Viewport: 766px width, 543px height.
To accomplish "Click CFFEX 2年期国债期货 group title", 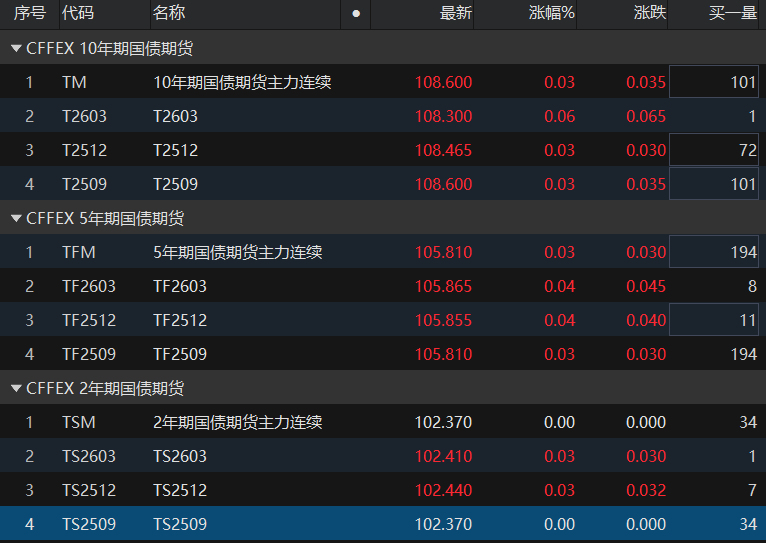I will pyautogui.click(x=105, y=389).
